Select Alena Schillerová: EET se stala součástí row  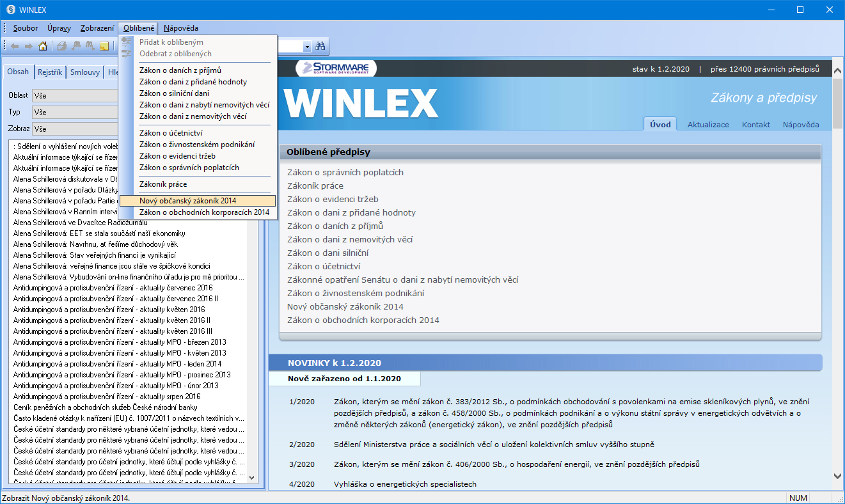click(99, 233)
